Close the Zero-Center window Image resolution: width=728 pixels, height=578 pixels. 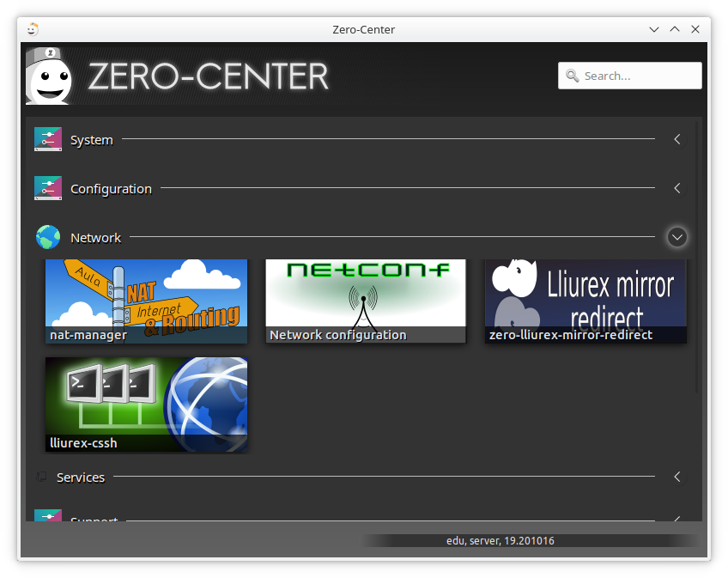(x=695, y=29)
